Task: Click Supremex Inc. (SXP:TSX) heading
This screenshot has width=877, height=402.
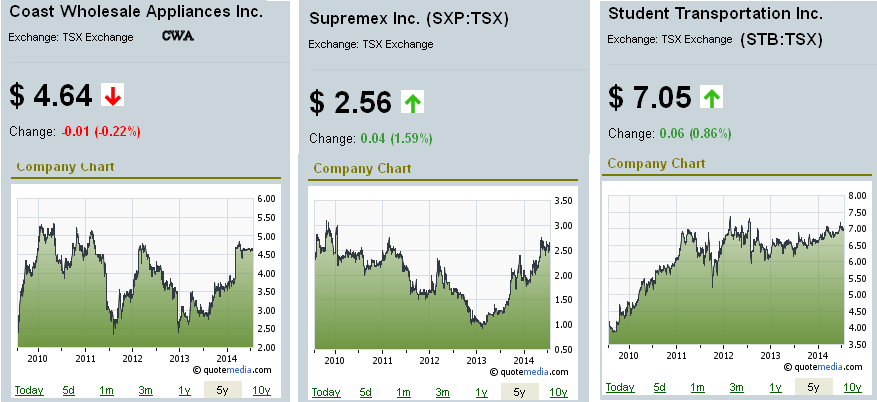Action: click(409, 18)
